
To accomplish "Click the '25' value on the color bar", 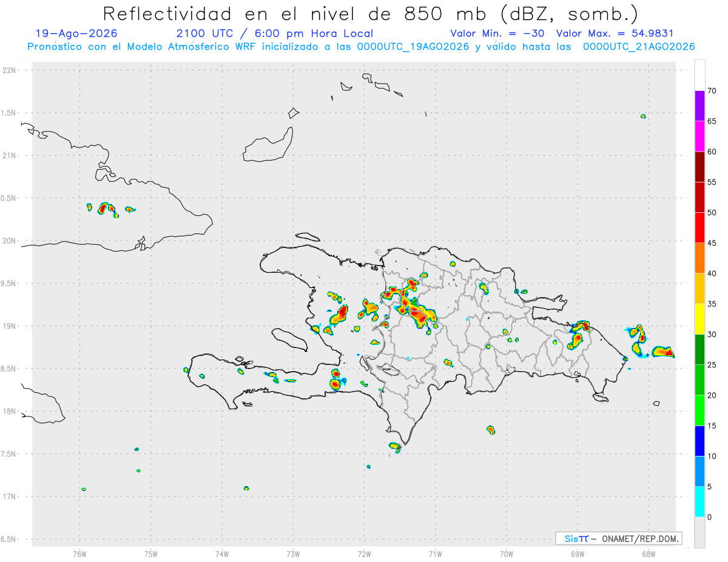I will click(x=712, y=365).
